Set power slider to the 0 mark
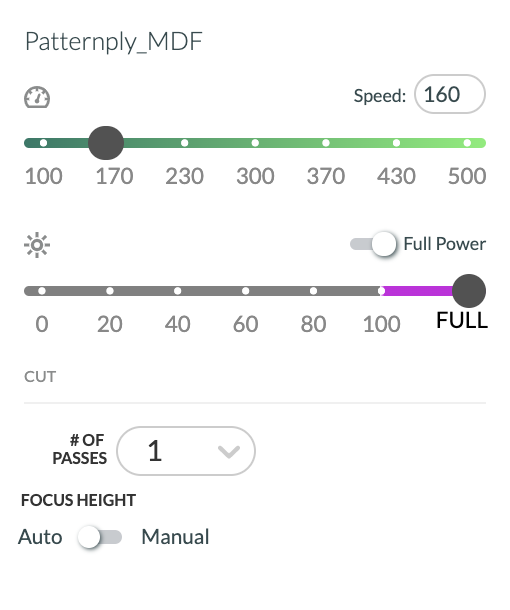 (42, 291)
